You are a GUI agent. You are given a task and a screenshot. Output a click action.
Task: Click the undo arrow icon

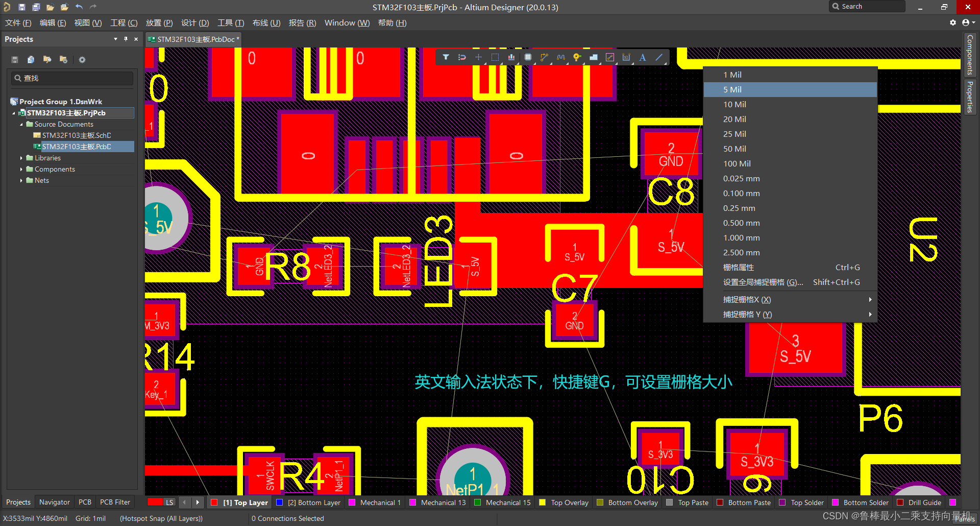(79, 7)
